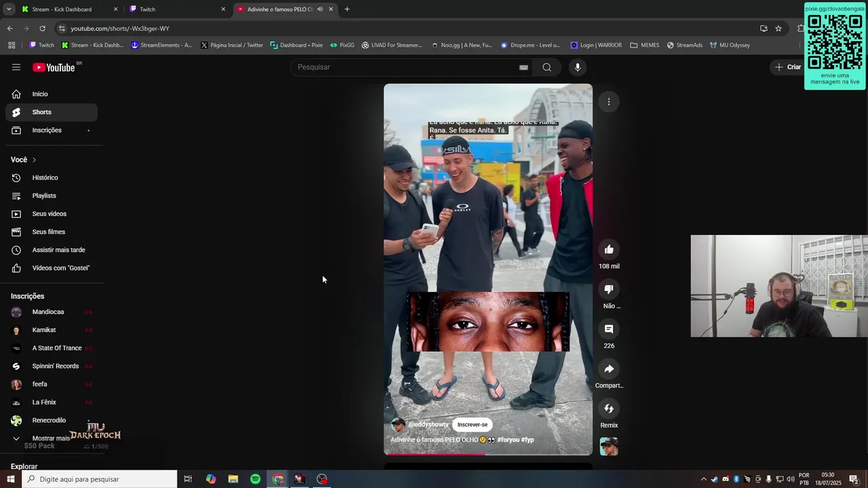Open Chrome tab search dropdown
868x488 pixels.
(x=9, y=9)
